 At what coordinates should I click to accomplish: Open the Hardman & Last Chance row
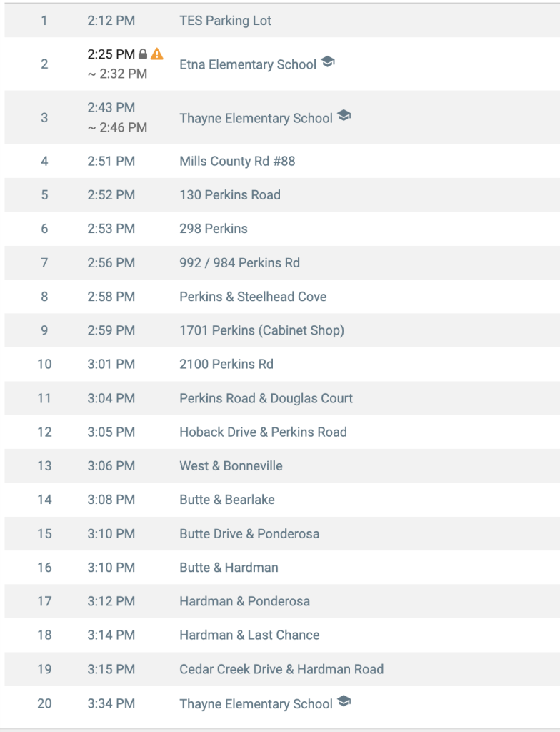pyautogui.click(x=282, y=635)
